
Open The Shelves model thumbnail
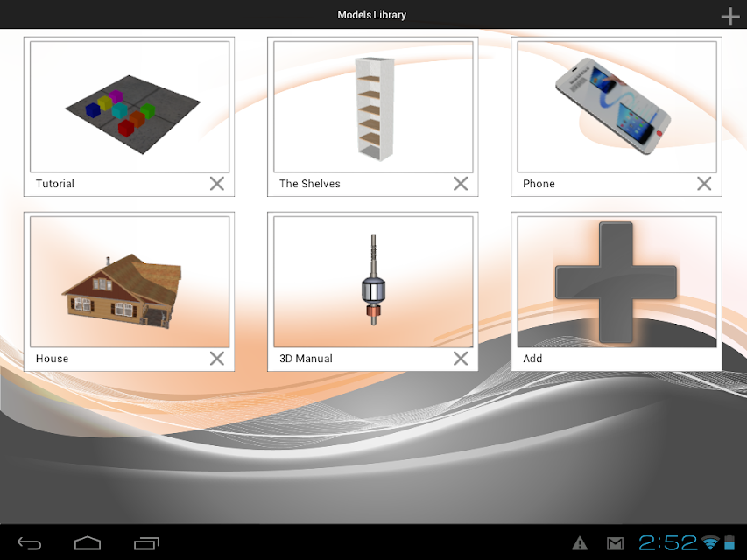pos(373,107)
